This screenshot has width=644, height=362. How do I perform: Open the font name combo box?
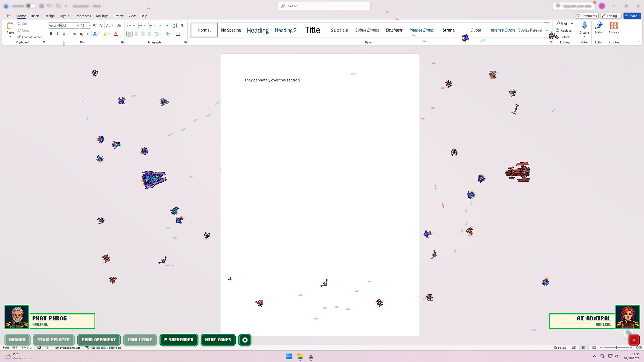[x=63, y=25]
